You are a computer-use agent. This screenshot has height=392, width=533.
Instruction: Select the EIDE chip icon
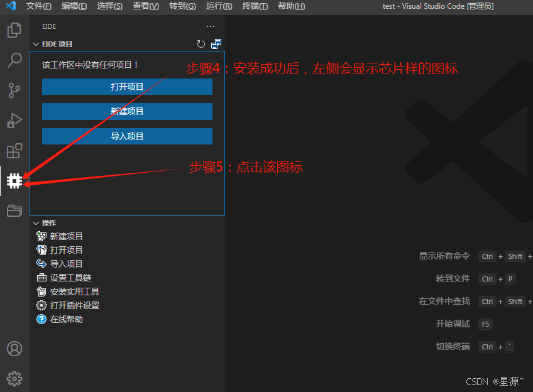(x=14, y=181)
